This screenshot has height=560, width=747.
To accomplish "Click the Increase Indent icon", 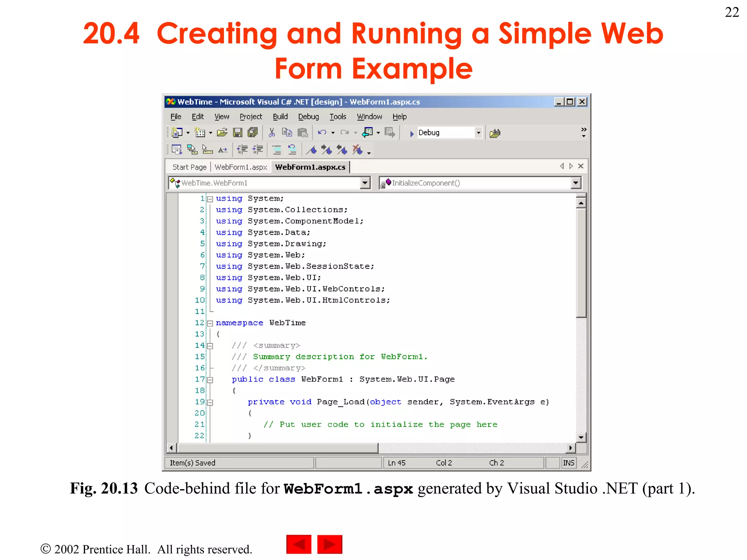I will point(258,149).
